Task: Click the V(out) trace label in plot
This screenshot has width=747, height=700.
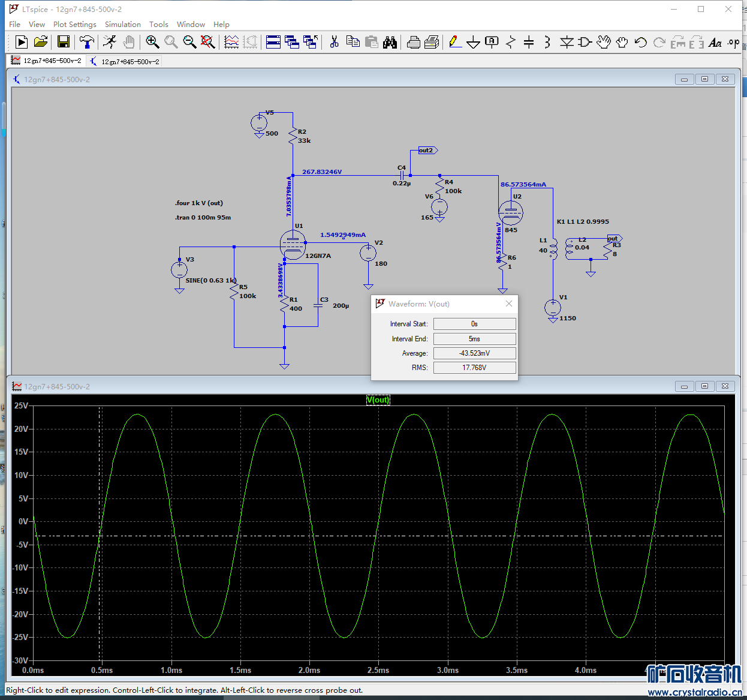Action: pyautogui.click(x=378, y=400)
